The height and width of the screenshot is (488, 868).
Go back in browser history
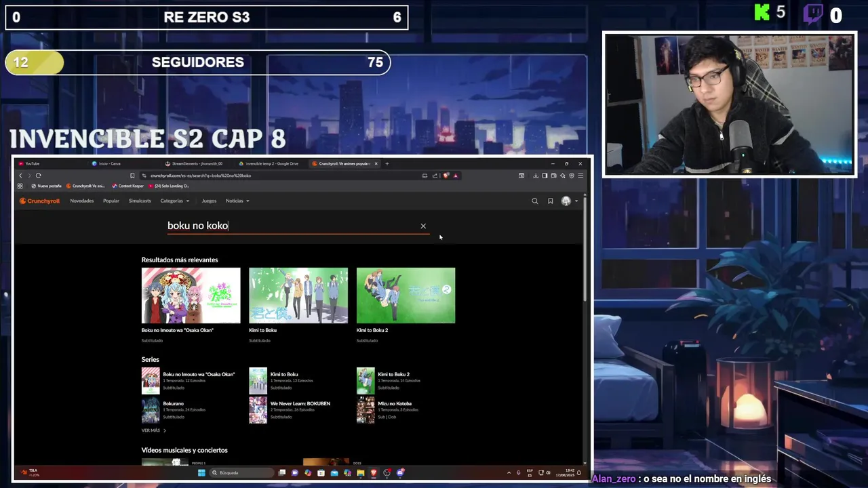point(20,176)
